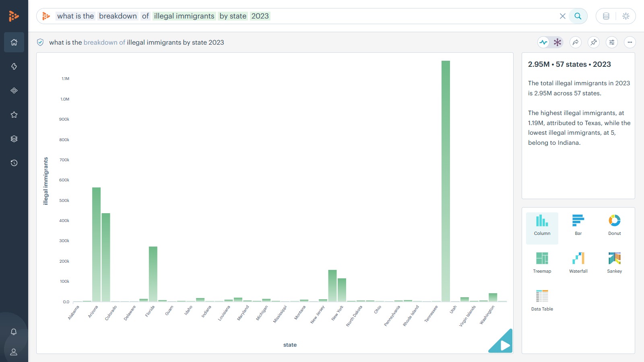Click the '2023' search token
This screenshot has height=362, width=644.
[260, 16]
